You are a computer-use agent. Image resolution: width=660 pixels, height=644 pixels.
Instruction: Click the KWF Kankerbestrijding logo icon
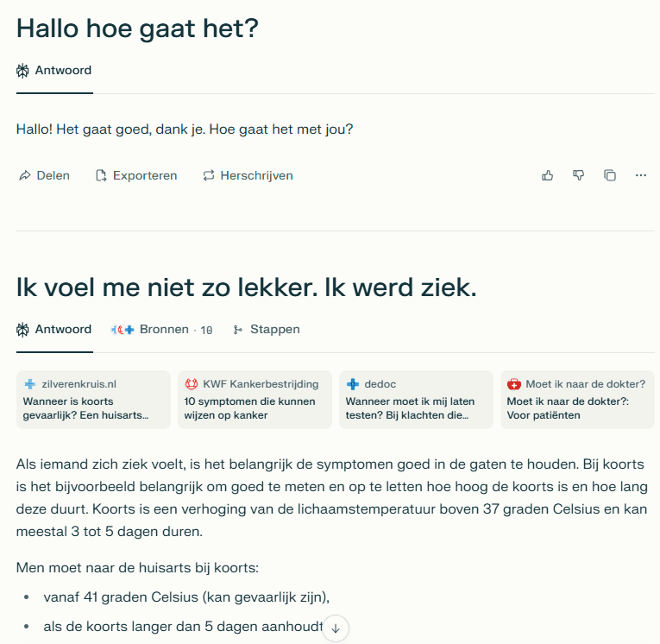coord(192,384)
